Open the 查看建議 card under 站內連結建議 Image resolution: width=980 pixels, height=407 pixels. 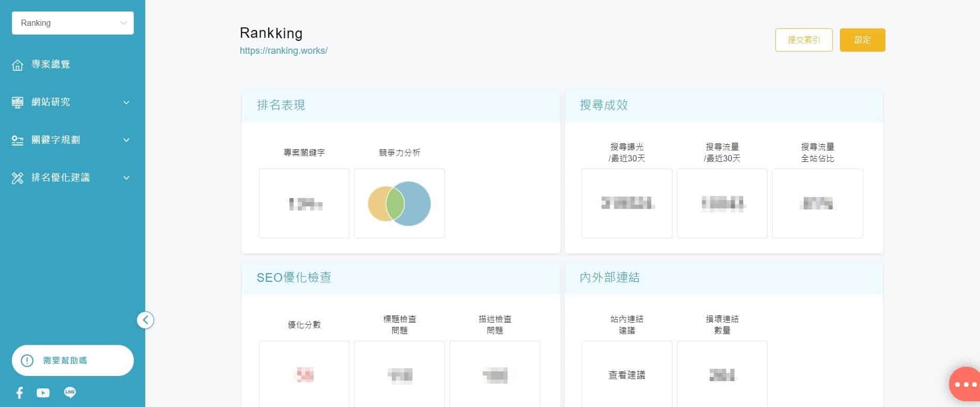click(x=626, y=374)
